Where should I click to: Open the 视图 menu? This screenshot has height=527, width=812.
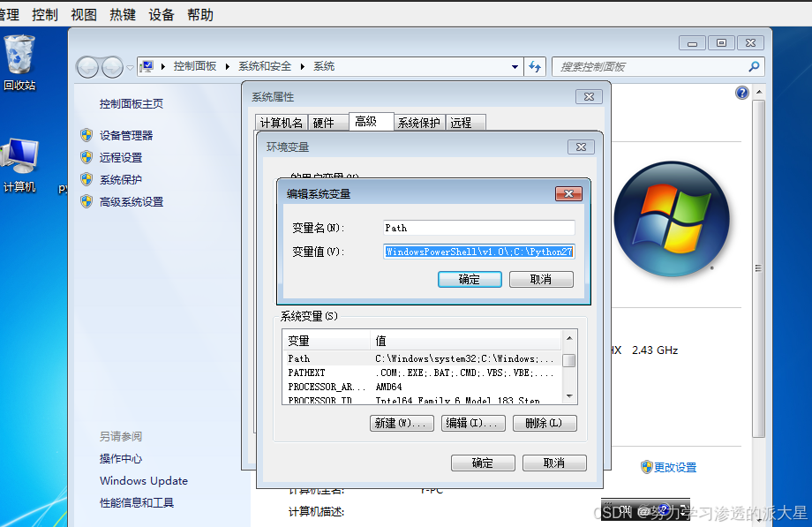pyautogui.click(x=84, y=15)
